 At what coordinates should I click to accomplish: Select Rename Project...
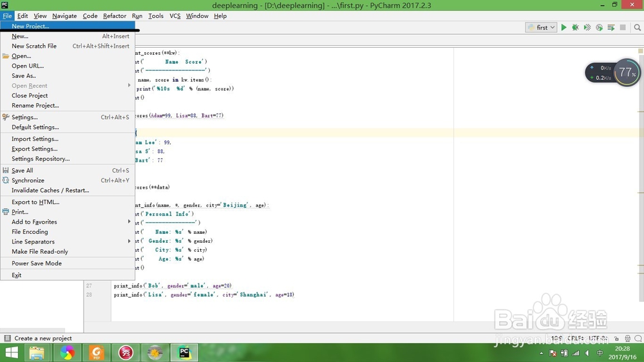(x=68, y=105)
